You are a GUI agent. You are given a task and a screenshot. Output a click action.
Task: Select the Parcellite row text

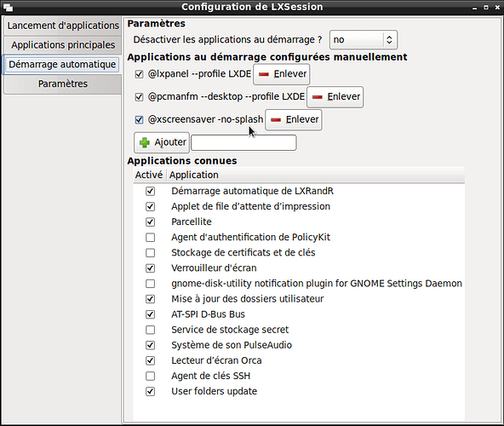(192, 222)
